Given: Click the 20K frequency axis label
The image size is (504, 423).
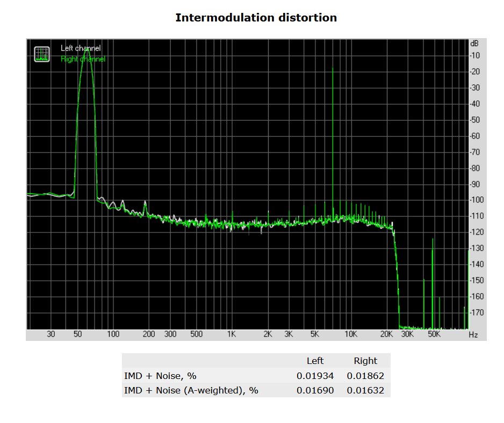Looking at the screenshot, I should 387,334.
